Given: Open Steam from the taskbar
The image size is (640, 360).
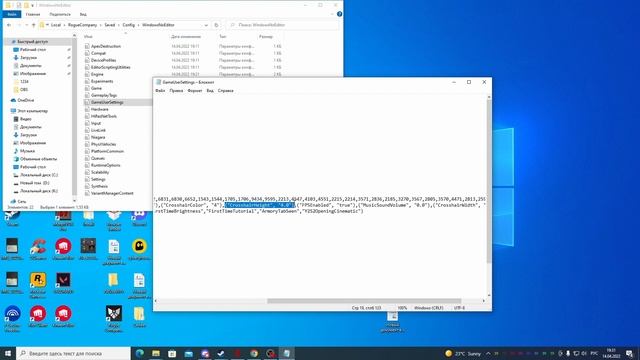Looking at the screenshot, I should (x=221, y=353).
